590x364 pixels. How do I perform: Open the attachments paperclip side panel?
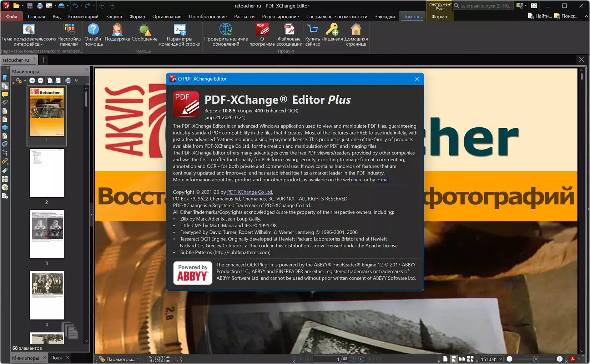tap(5, 103)
